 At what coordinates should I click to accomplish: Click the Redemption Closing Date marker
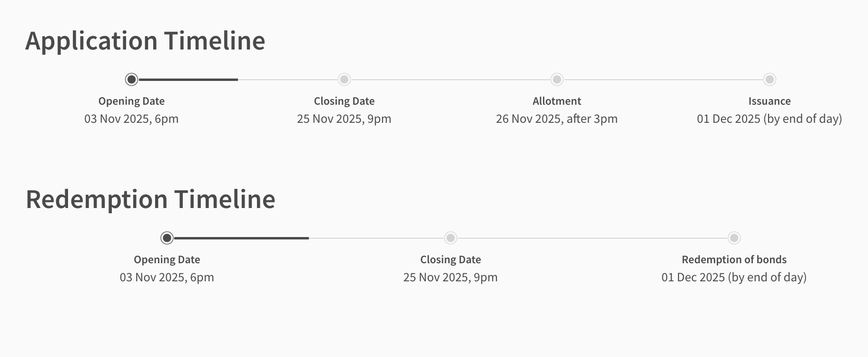pyautogui.click(x=451, y=238)
